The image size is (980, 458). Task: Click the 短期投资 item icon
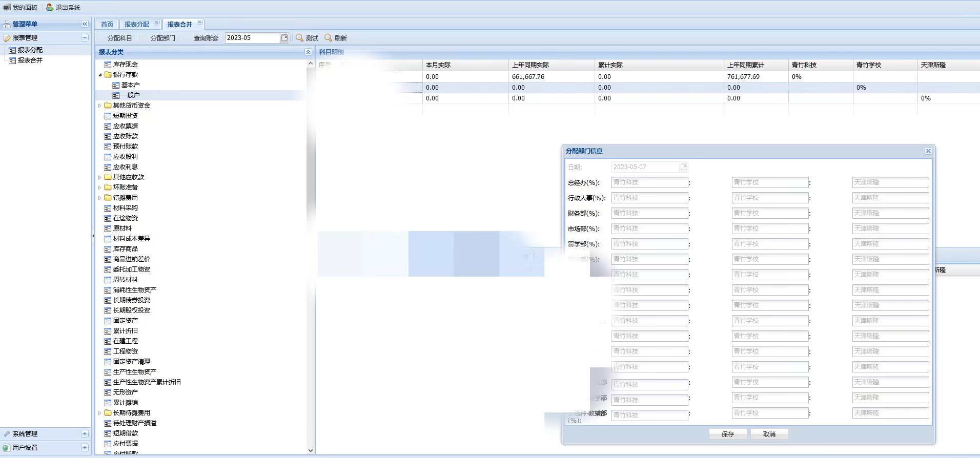tap(108, 116)
